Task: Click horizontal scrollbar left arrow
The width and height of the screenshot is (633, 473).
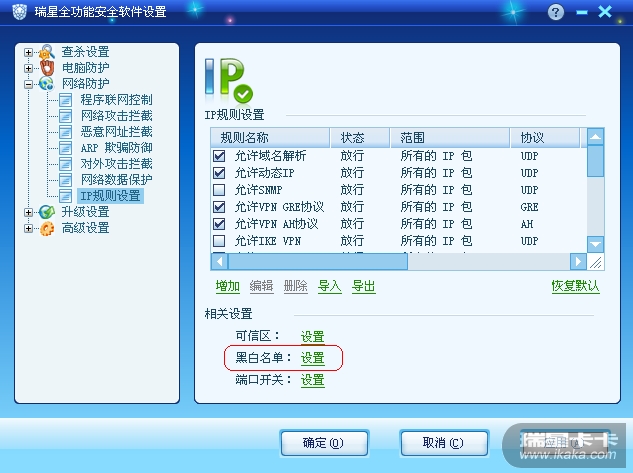Action: [x=220, y=262]
